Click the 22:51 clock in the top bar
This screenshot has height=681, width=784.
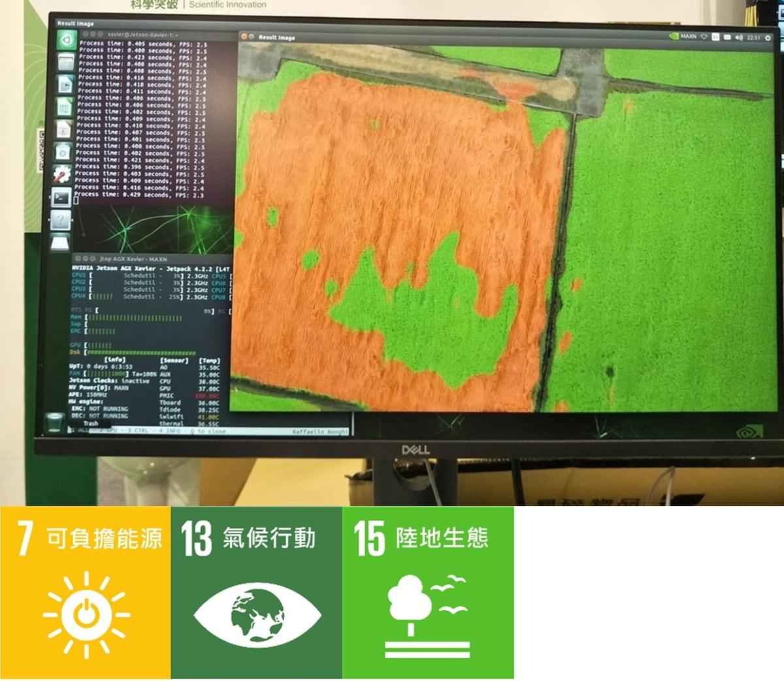tap(753, 38)
